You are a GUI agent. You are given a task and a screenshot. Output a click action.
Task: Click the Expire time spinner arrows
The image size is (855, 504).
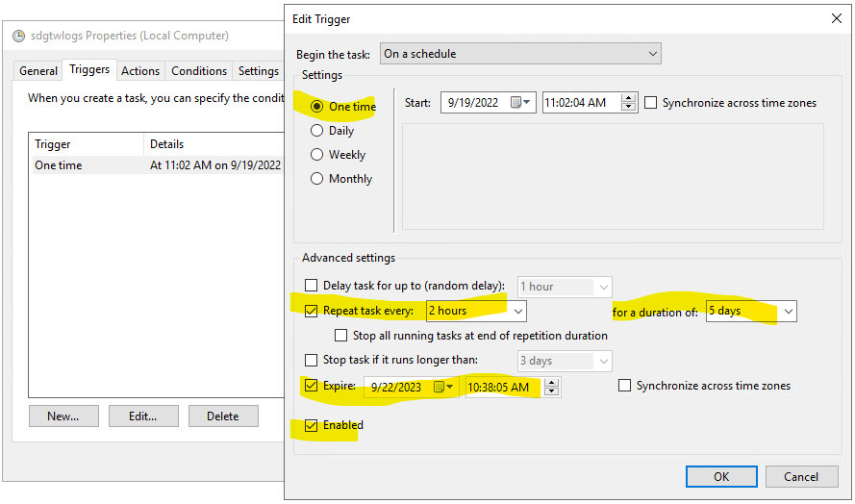[551, 387]
